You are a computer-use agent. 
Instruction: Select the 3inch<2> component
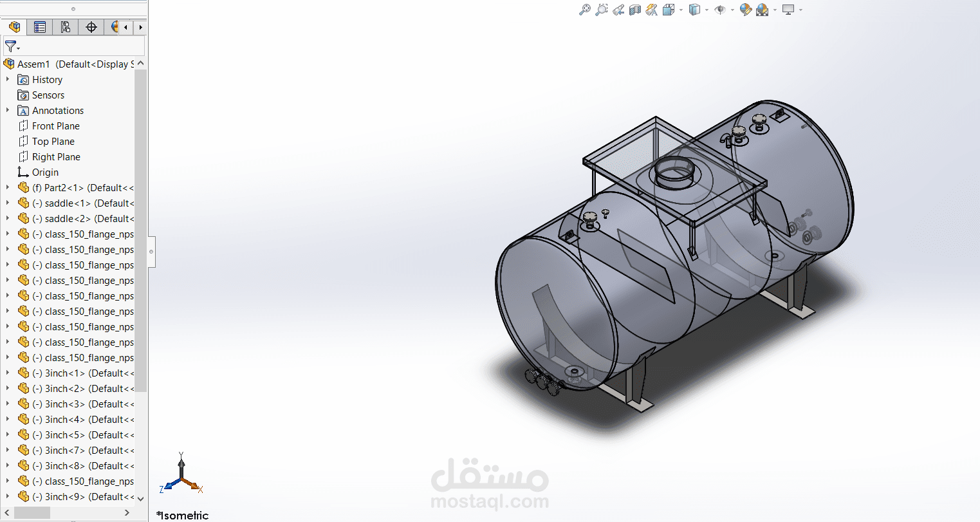pos(76,389)
